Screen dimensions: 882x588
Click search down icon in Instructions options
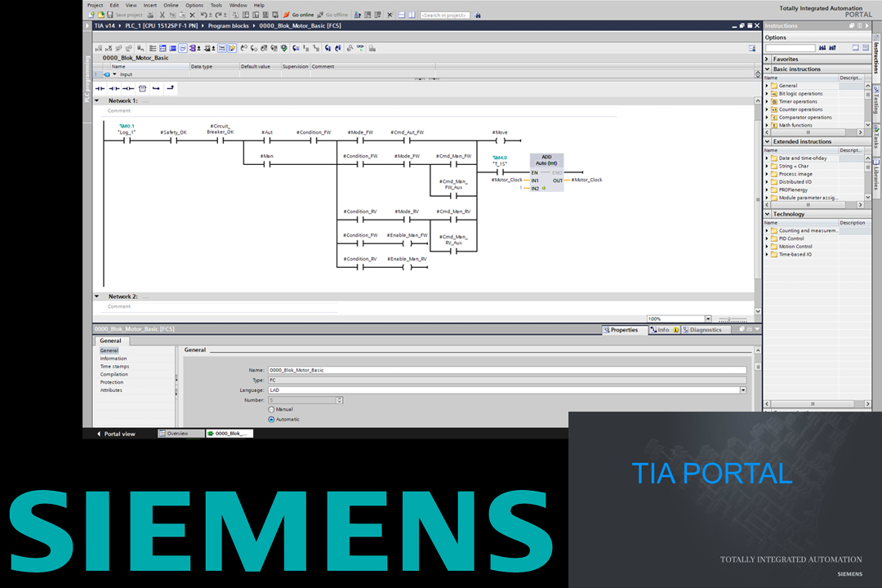coord(822,48)
